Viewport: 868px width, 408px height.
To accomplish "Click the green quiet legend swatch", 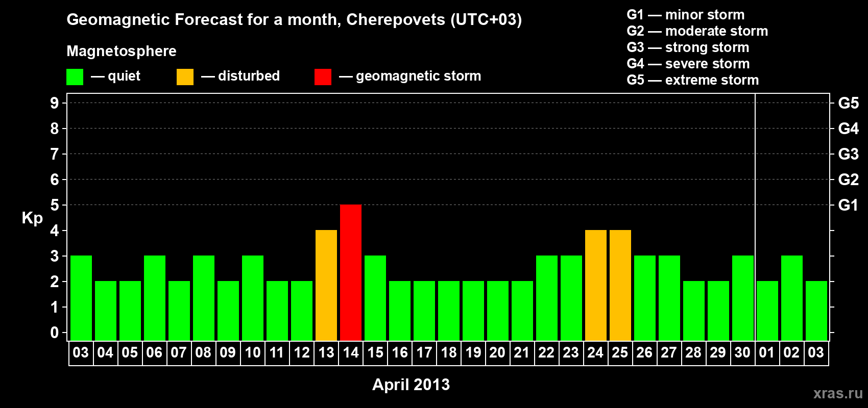I will pos(75,77).
